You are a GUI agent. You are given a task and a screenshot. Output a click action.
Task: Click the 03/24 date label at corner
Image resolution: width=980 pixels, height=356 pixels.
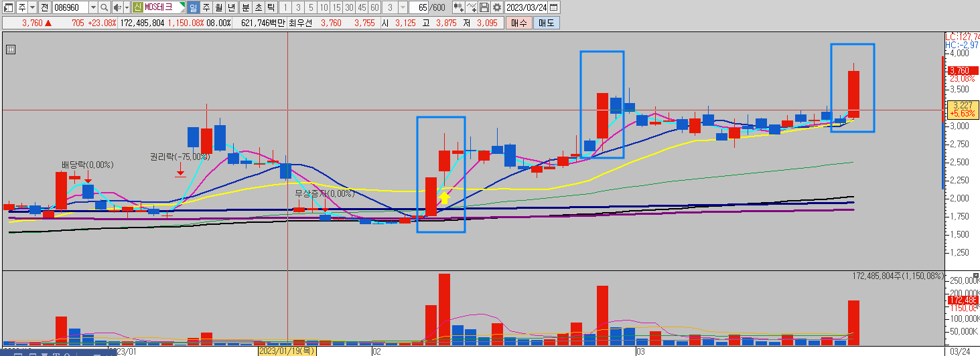(x=960, y=351)
